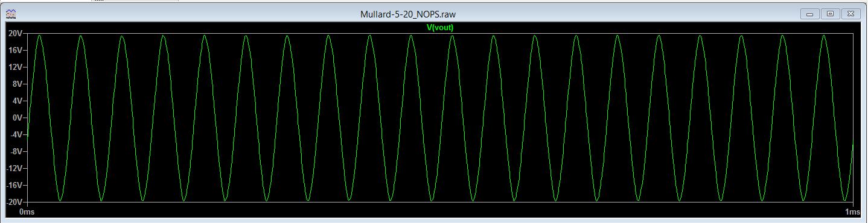Click the 0ms time axis label
868x223 pixels.
point(27,212)
